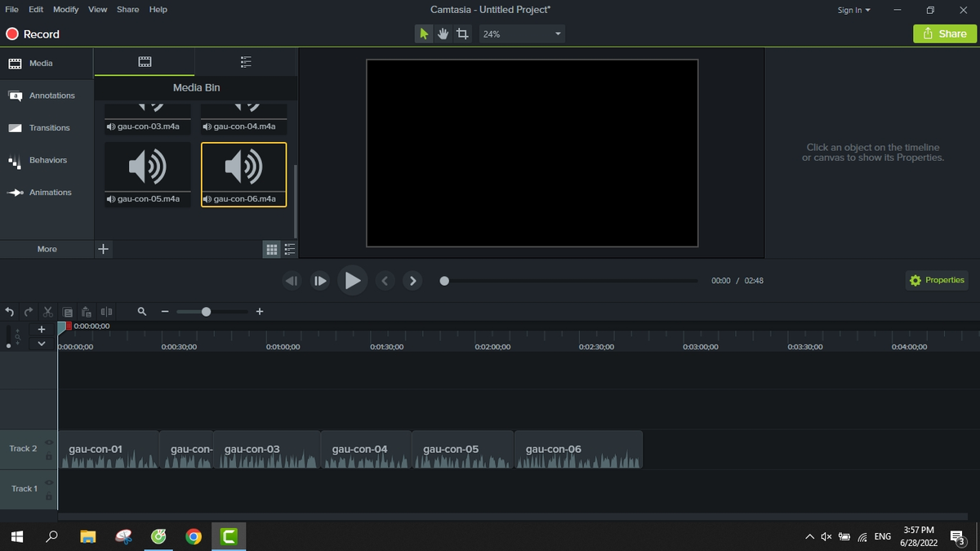This screenshot has height=551, width=980.
Task: Switch to Library view tab
Action: click(x=246, y=62)
